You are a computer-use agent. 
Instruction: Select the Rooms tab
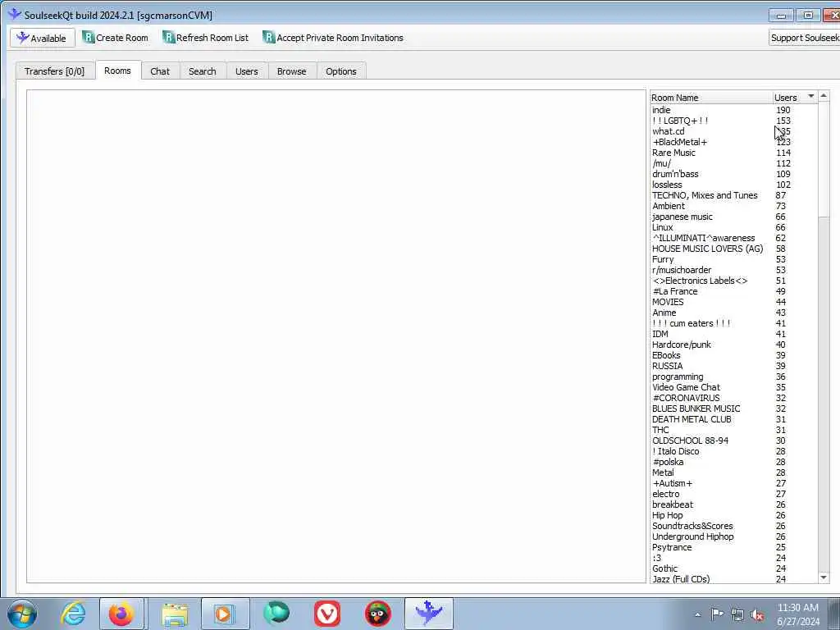pos(118,71)
